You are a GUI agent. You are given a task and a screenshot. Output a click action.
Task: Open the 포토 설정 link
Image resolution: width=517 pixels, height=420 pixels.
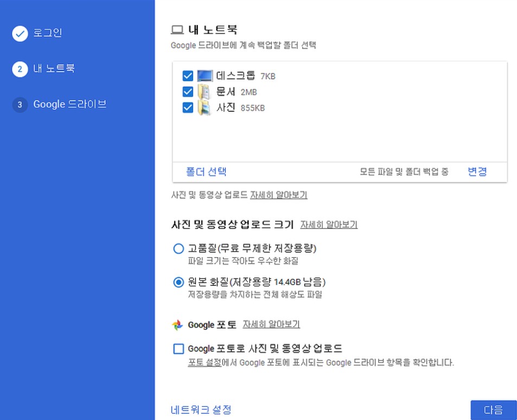205,363
